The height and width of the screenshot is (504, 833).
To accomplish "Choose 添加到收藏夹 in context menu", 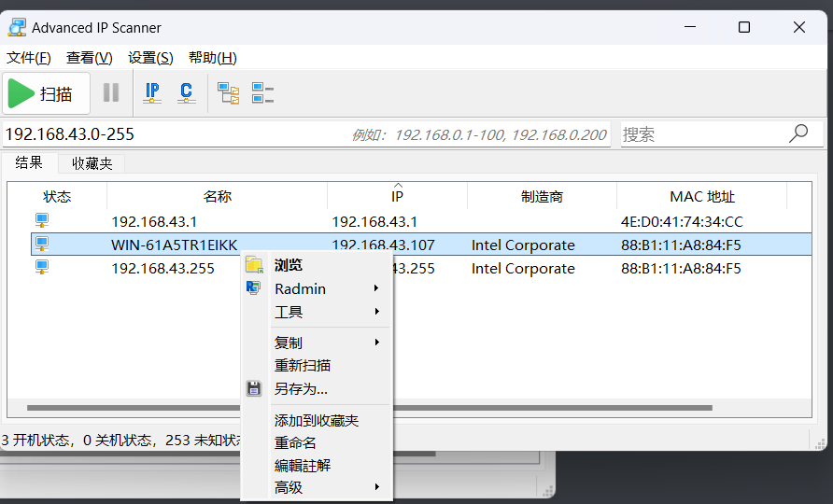I will [317, 421].
